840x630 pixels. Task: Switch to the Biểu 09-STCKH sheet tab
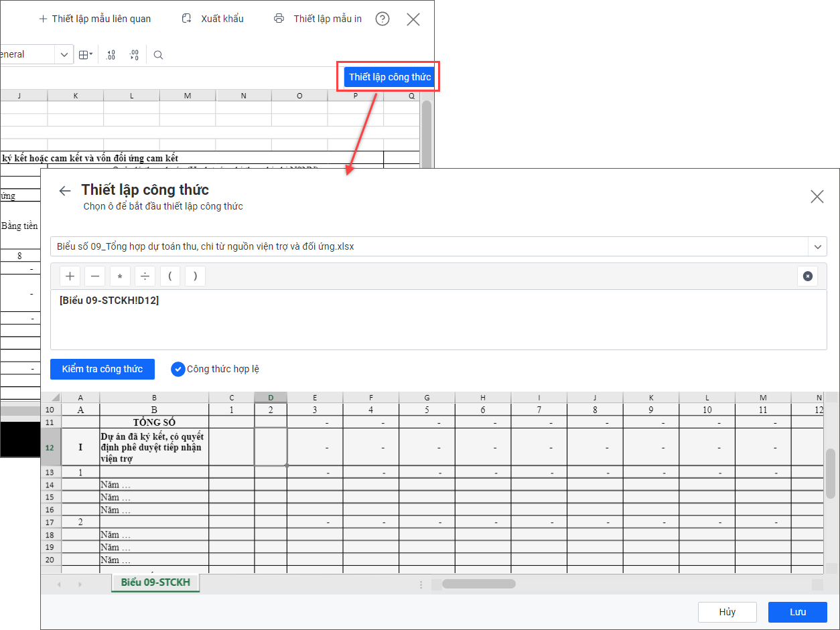(x=155, y=582)
